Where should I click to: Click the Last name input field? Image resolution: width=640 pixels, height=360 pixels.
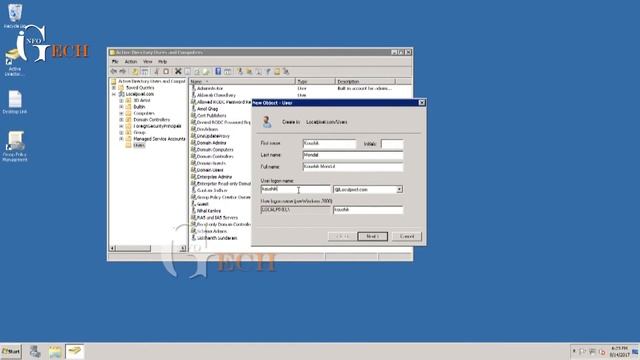pyautogui.click(x=353, y=155)
